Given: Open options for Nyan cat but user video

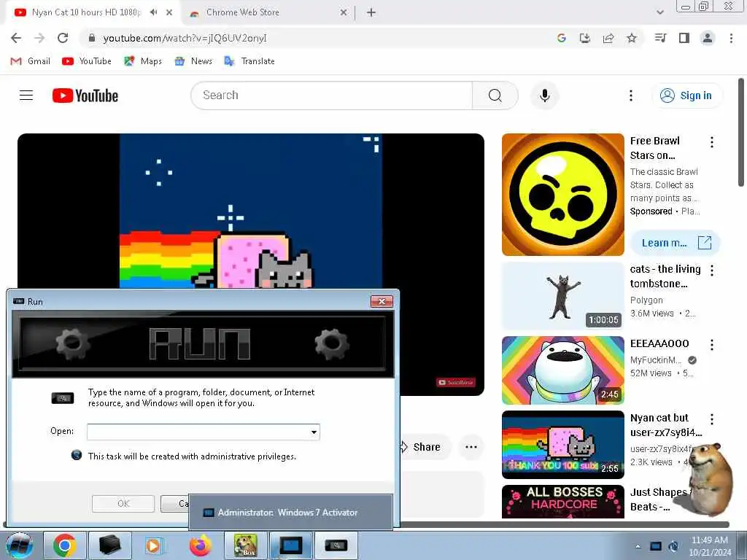Looking at the screenshot, I should click(x=712, y=419).
